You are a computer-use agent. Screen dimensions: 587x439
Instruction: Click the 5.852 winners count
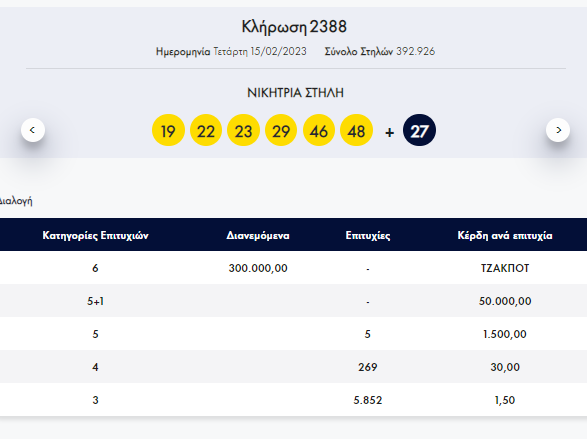tap(368, 400)
